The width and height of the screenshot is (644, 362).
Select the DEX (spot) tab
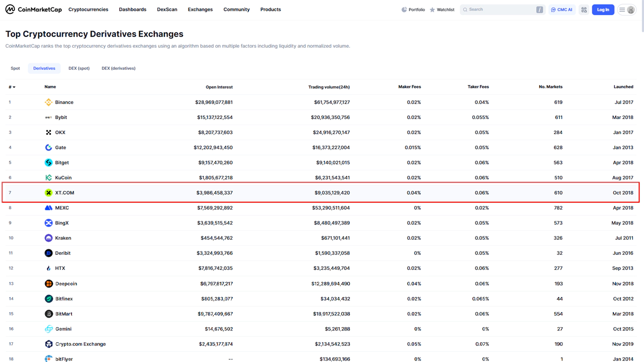[x=79, y=69]
